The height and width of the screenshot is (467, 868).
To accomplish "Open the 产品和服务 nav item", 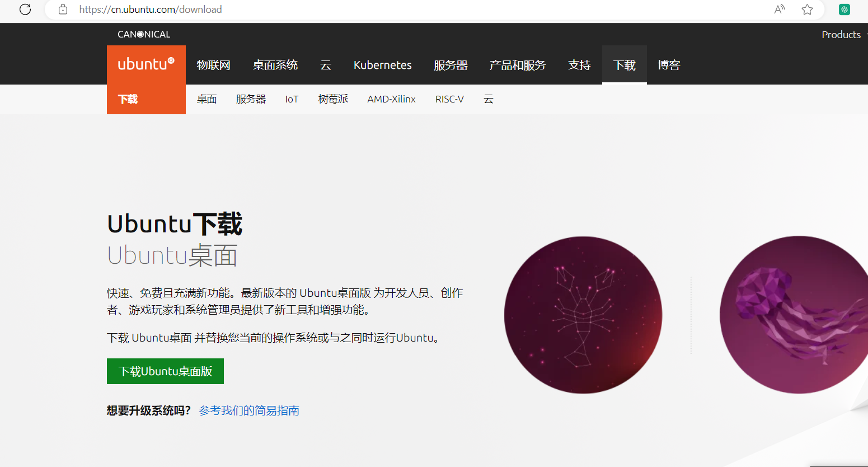I will [x=518, y=65].
